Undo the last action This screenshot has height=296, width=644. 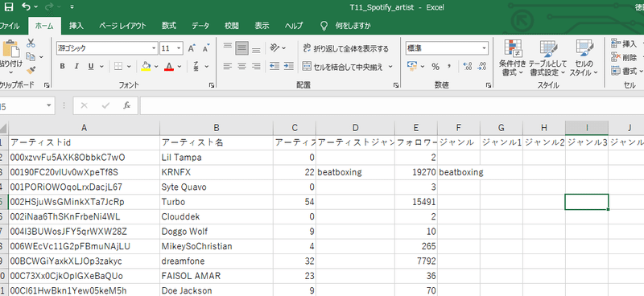coord(26,6)
